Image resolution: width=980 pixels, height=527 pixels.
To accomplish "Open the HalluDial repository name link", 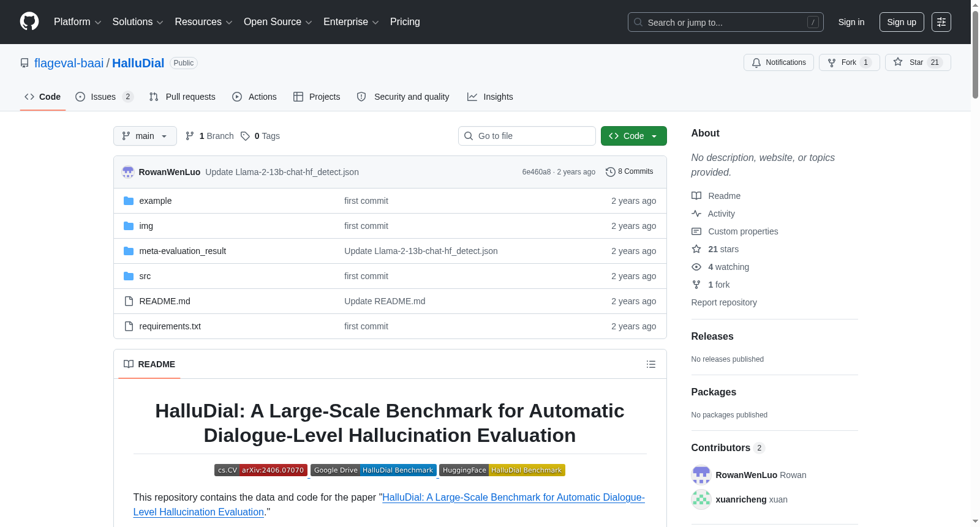I will click(x=138, y=63).
